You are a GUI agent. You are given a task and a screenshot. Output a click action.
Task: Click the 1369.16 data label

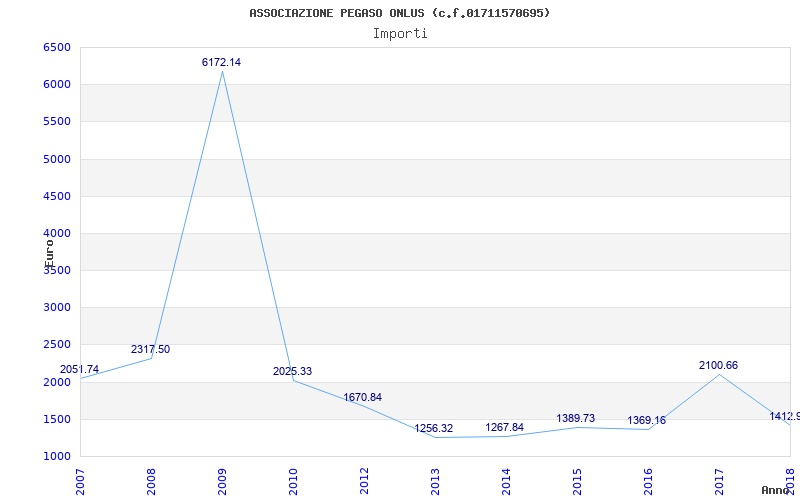tap(646, 420)
